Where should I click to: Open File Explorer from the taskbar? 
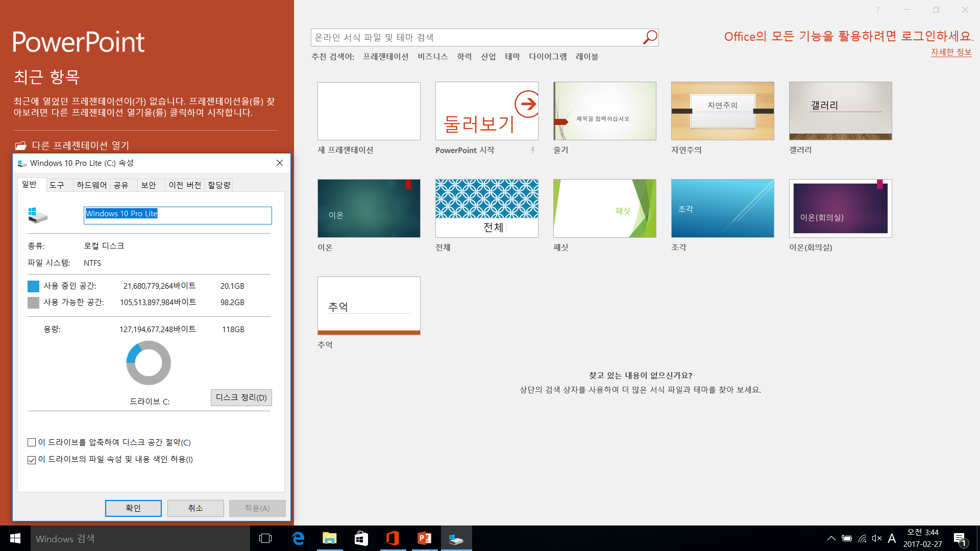330,538
